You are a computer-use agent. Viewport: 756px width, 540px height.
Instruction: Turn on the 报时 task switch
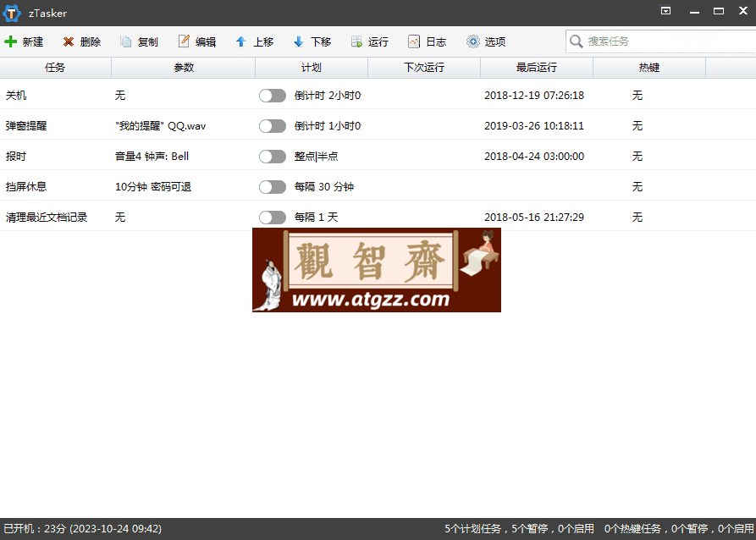tap(273, 157)
